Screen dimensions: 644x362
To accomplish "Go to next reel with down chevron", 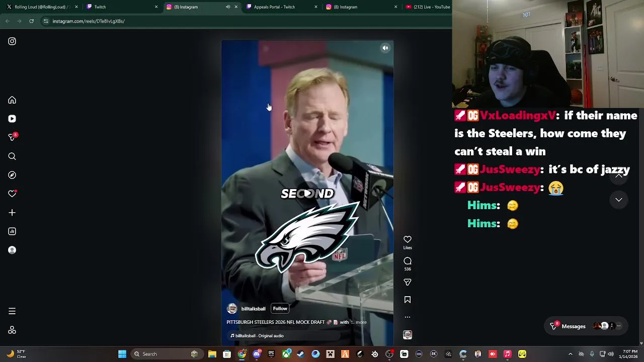I will click(x=619, y=200).
